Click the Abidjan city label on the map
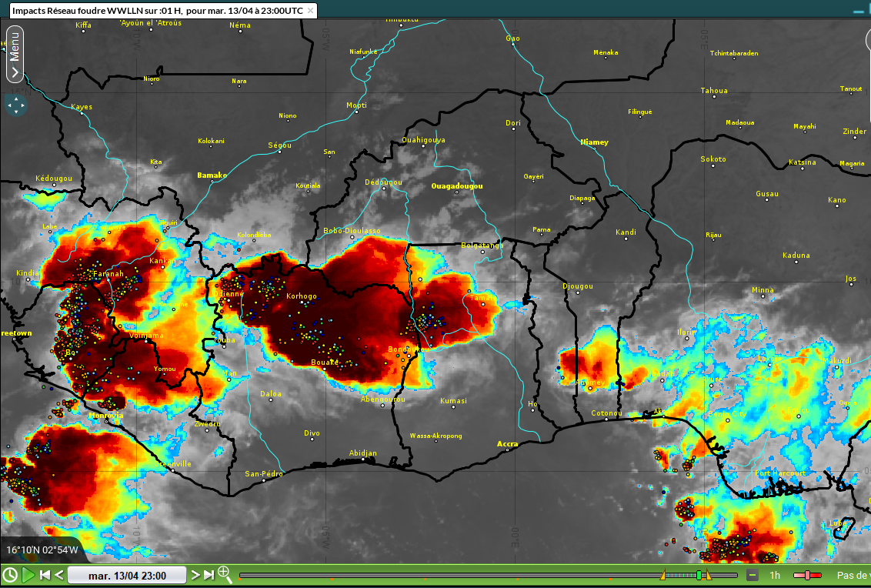This screenshot has height=588, width=871. tap(362, 453)
